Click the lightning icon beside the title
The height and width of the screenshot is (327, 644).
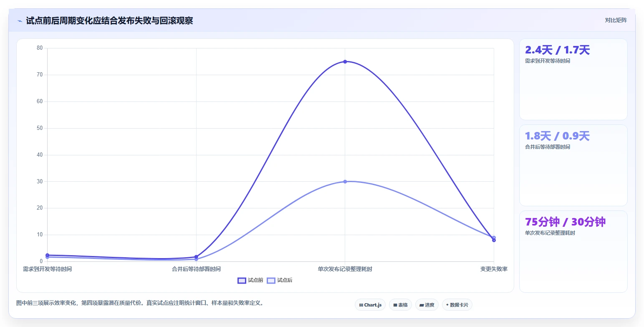click(20, 21)
